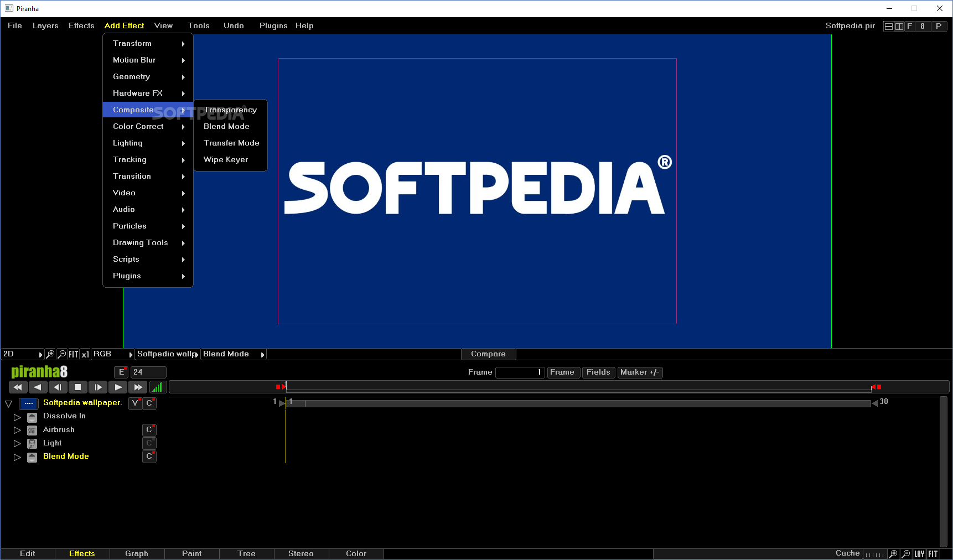This screenshot has width=953, height=560.
Task: Click the F button in top-right toolbar
Action: tap(909, 26)
